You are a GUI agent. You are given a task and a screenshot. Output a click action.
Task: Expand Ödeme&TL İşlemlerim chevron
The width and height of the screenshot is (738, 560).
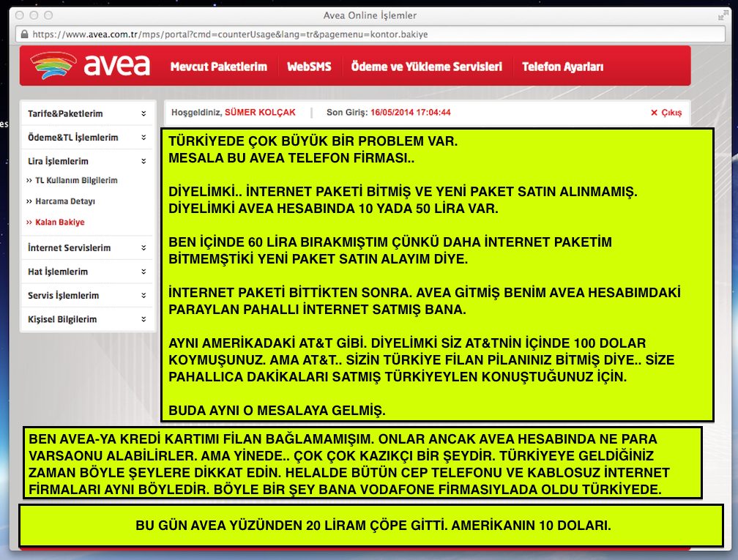143,138
